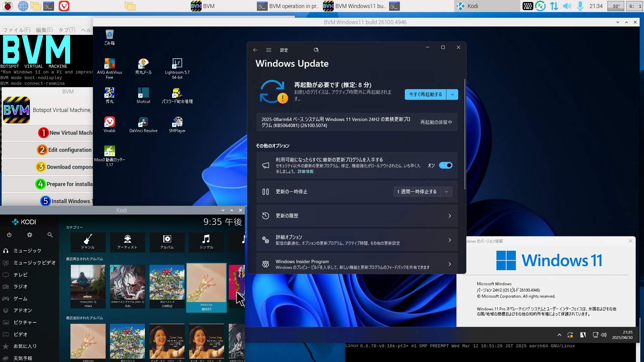Open the 秀丸メール desktop icon
Viewport: 644px width, 362px height.
pyautogui.click(x=143, y=66)
